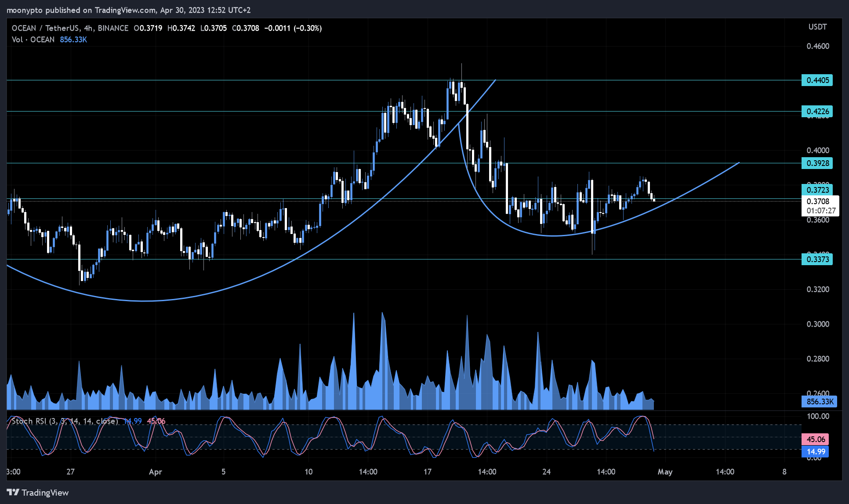Click the volume reading 856.33K in legend

[x=73, y=40]
